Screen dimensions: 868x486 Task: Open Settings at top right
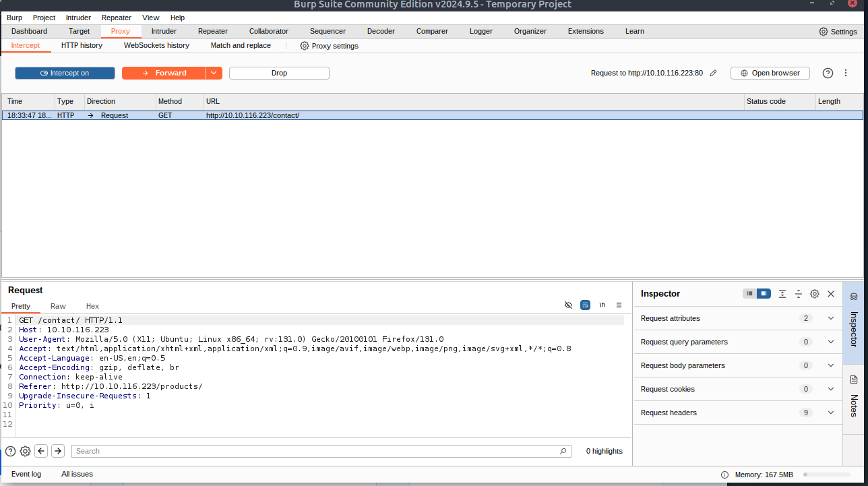click(838, 32)
